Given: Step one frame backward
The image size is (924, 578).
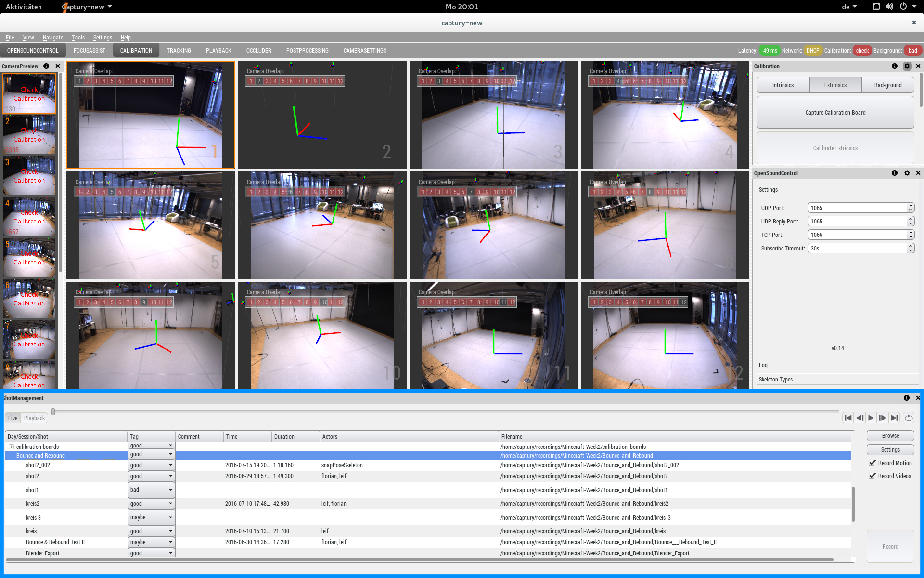Looking at the screenshot, I should pos(860,418).
